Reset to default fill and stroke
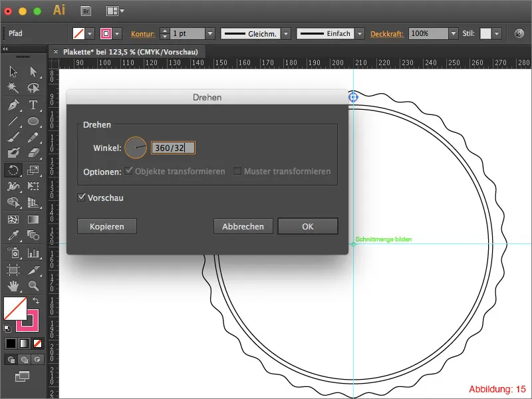Viewport: 532px width, 399px height. [x=7, y=328]
